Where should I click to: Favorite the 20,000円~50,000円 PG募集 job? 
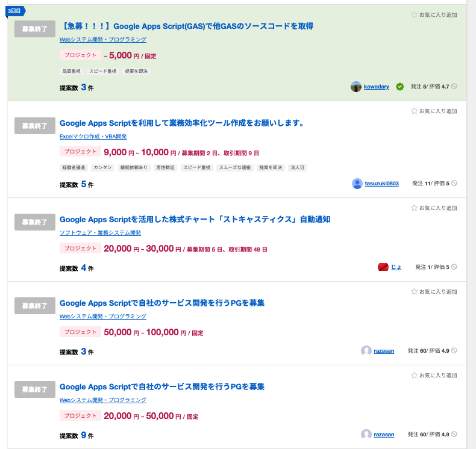point(434,376)
